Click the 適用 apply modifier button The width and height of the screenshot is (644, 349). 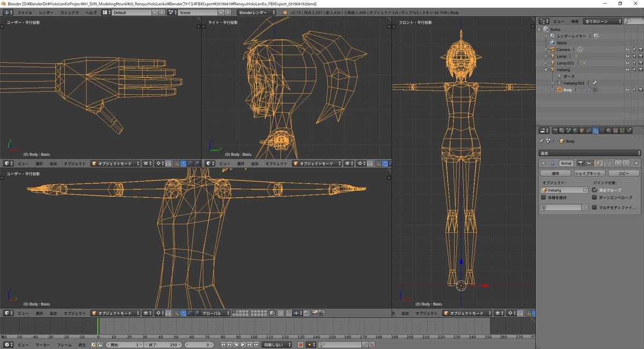pyautogui.click(x=555, y=173)
